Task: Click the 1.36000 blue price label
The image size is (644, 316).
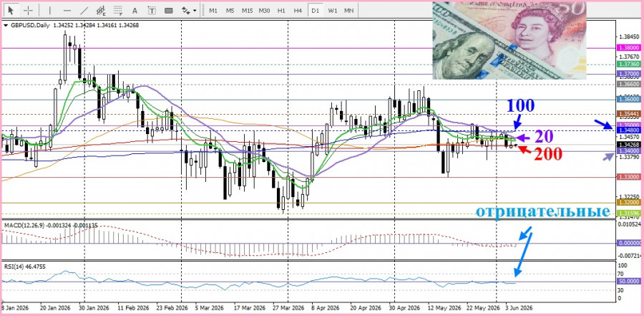Action: click(x=628, y=99)
